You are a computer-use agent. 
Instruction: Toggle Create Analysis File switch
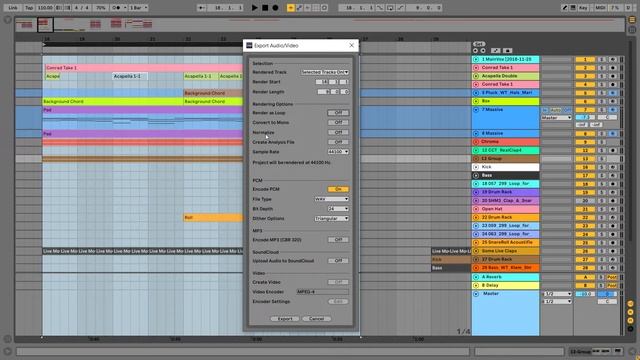[x=338, y=142]
